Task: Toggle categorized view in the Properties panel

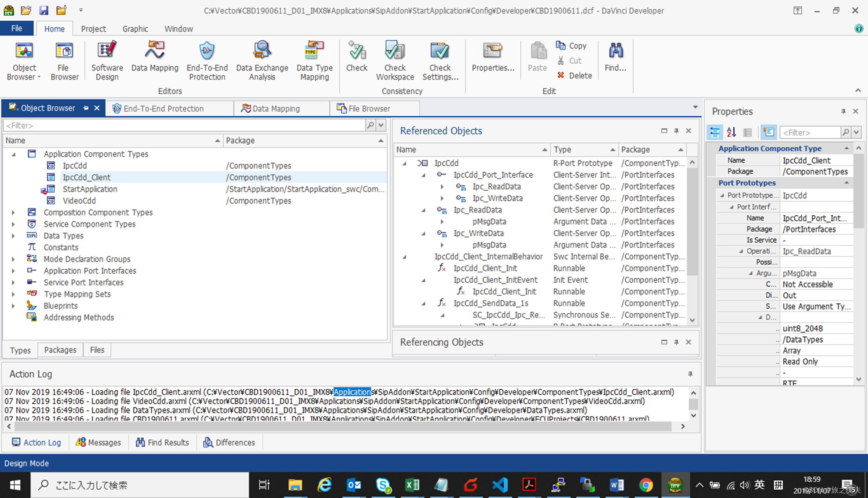Action: click(715, 132)
